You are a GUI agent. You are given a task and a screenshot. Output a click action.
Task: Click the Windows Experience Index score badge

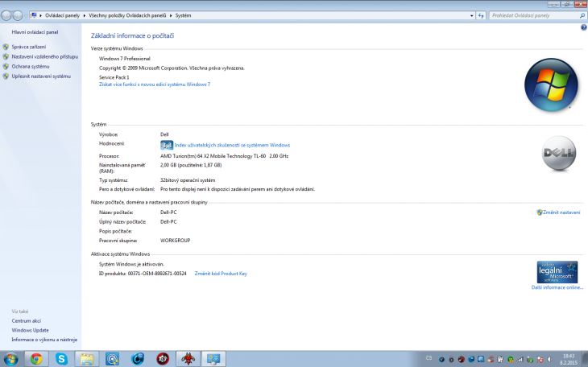[x=167, y=145]
